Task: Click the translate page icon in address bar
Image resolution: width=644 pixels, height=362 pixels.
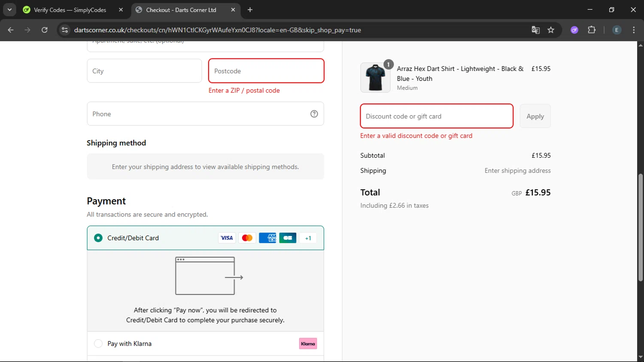Action: click(x=535, y=30)
